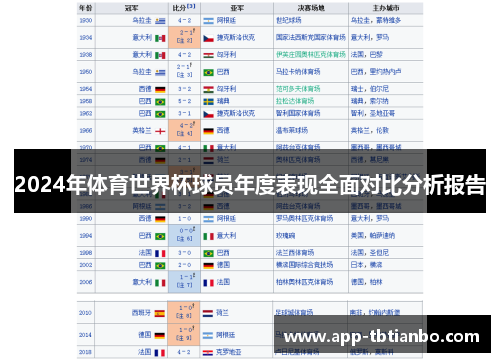The width and height of the screenshot is (500, 362).
Task: Open the 柏林奥林匹克体育场 venue link
Action: [x=304, y=282]
